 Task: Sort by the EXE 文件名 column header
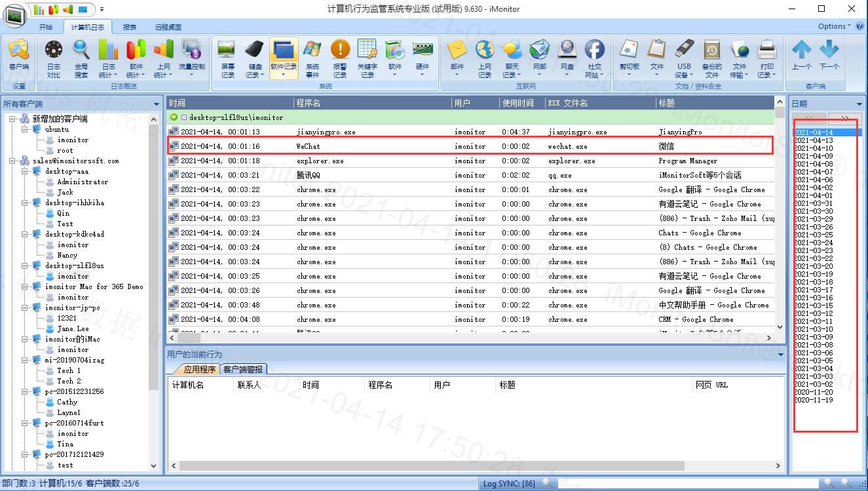600,103
